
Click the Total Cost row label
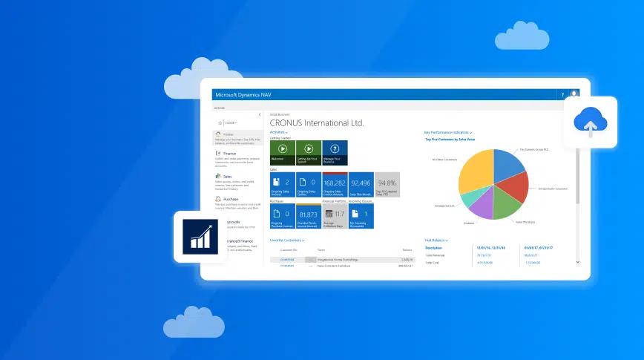pyautogui.click(x=433, y=263)
